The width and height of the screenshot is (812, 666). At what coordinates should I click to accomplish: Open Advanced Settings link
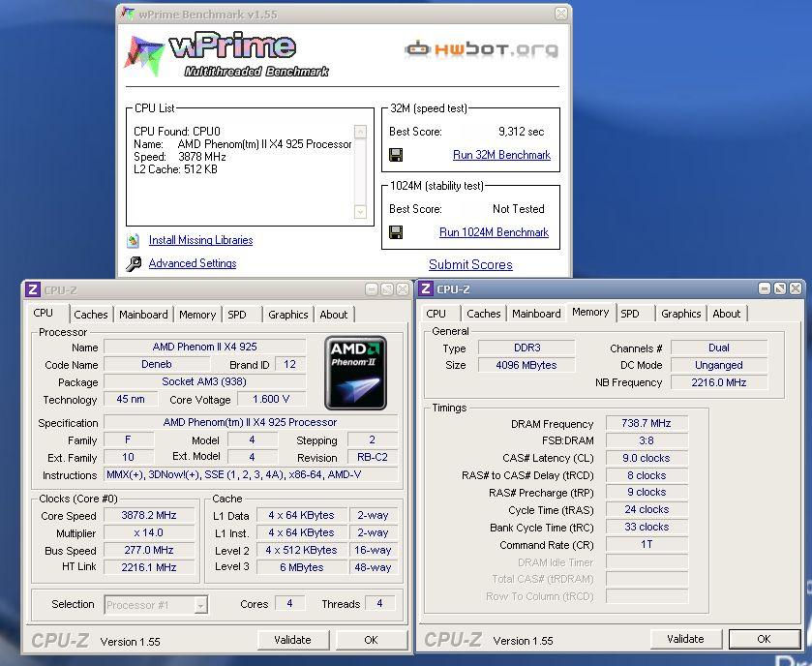point(193,263)
